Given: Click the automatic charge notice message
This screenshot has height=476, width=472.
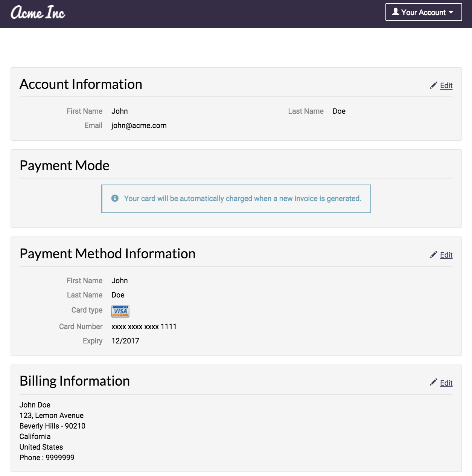Looking at the screenshot, I should click(242, 198).
